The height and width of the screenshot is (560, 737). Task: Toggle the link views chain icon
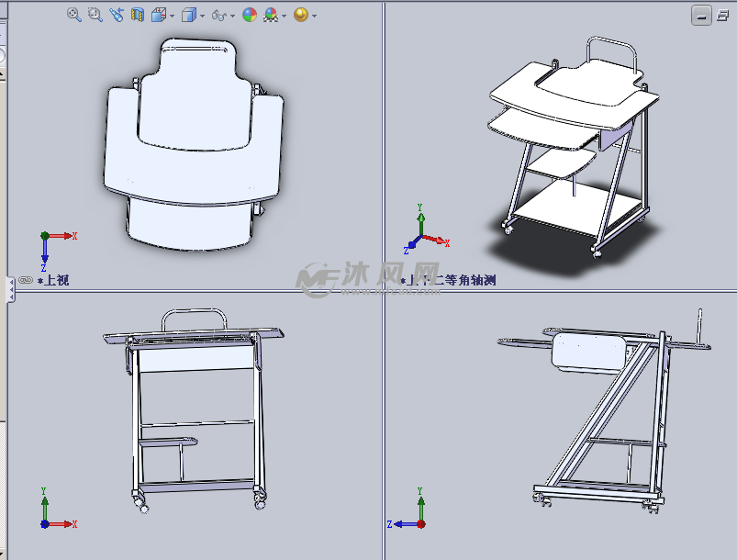(26, 280)
